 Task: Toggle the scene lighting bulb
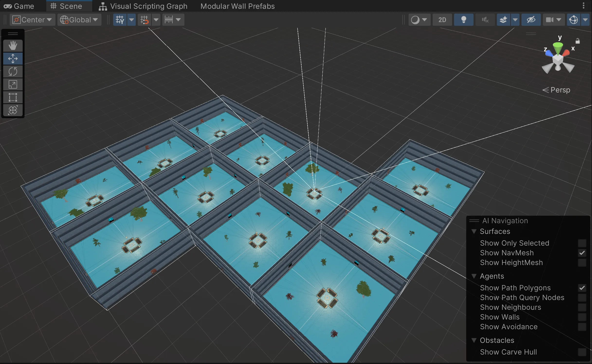463,20
